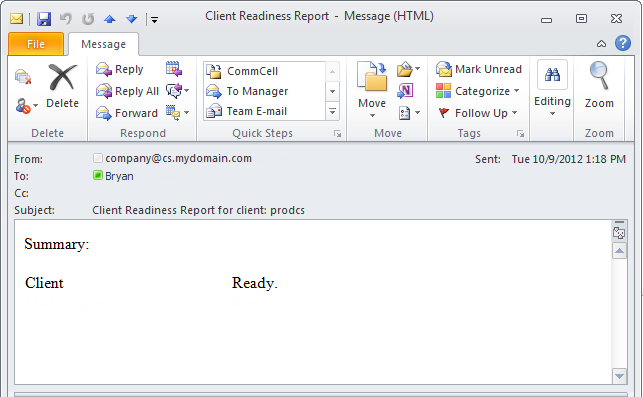The width and height of the screenshot is (643, 397).
Task: Click the Reply button
Action: click(119, 69)
